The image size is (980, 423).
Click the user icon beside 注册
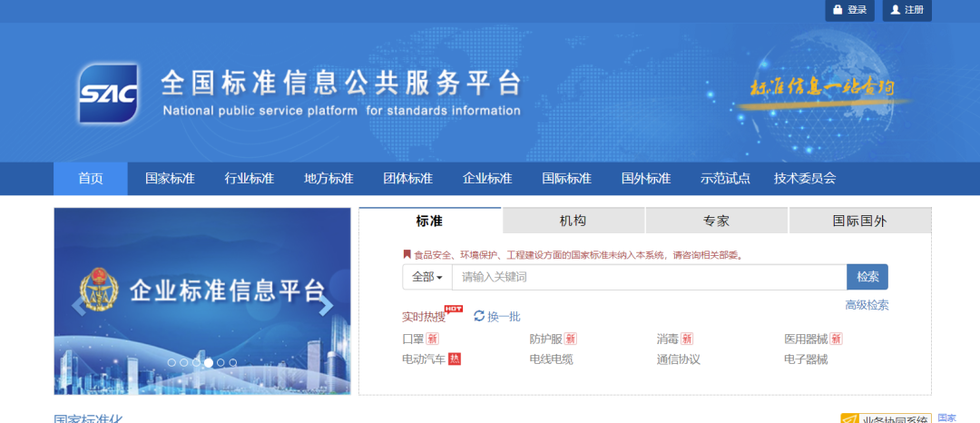point(895,10)
